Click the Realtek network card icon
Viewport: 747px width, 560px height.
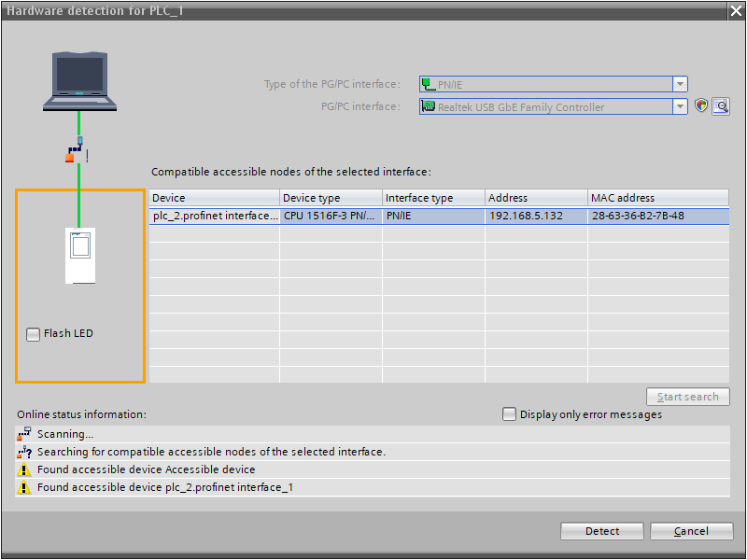click(x=429, y=106)
